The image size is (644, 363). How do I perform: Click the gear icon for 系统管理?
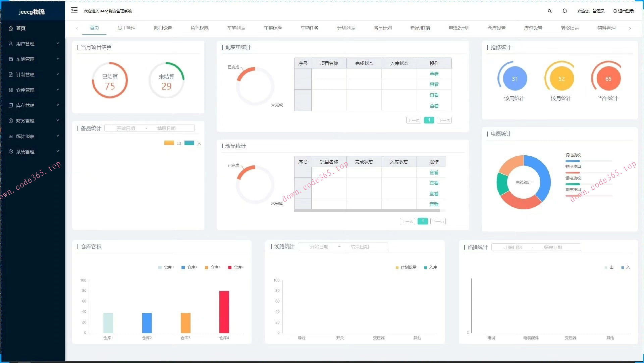[11, 152]
